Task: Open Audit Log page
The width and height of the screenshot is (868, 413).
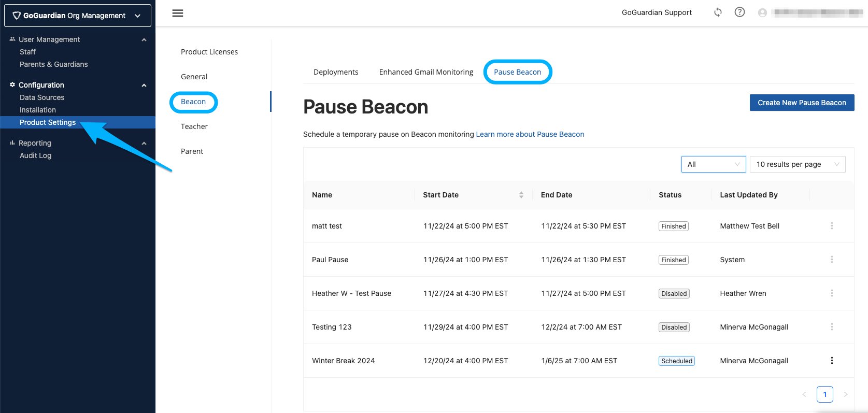Action: [35, 155]
